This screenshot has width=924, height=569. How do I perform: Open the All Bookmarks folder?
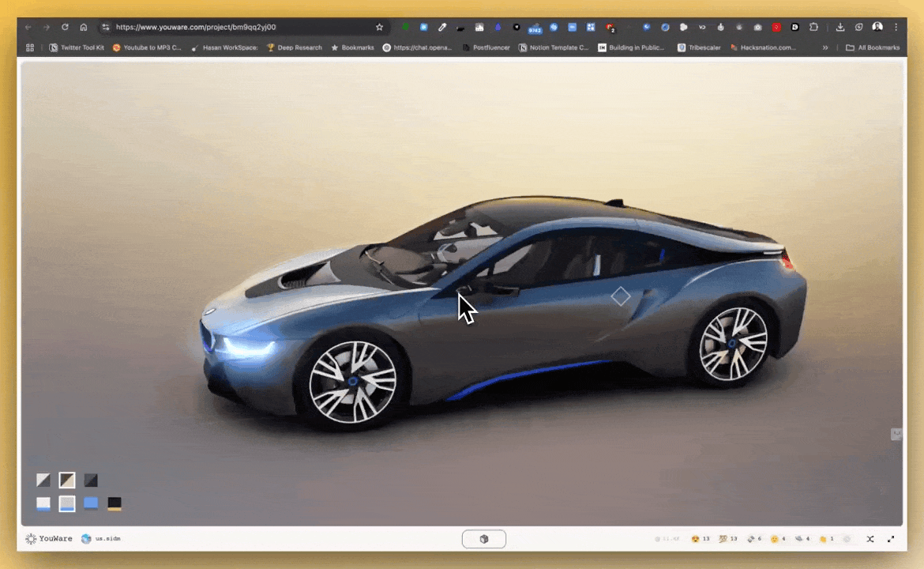point(873,47)
